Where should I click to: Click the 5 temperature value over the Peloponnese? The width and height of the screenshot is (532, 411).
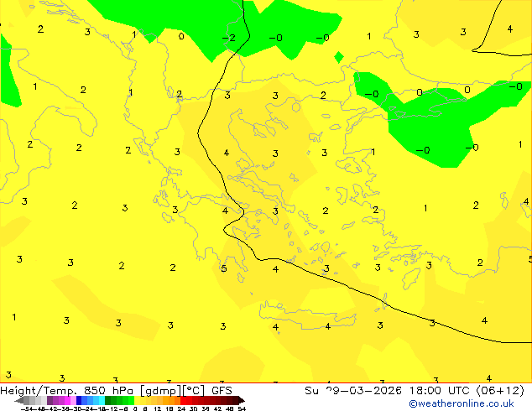223,268
